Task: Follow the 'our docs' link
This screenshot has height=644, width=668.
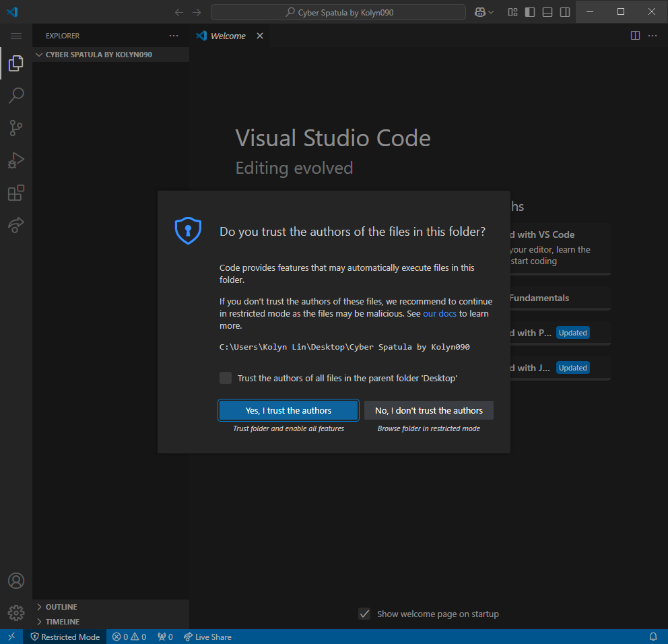Action: [439, 314]
